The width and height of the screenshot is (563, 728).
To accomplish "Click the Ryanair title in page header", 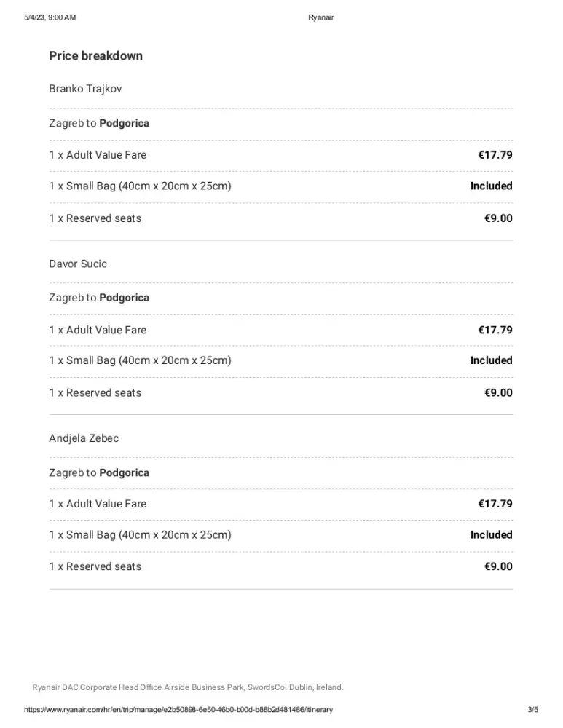I will [x=320, y=17].
